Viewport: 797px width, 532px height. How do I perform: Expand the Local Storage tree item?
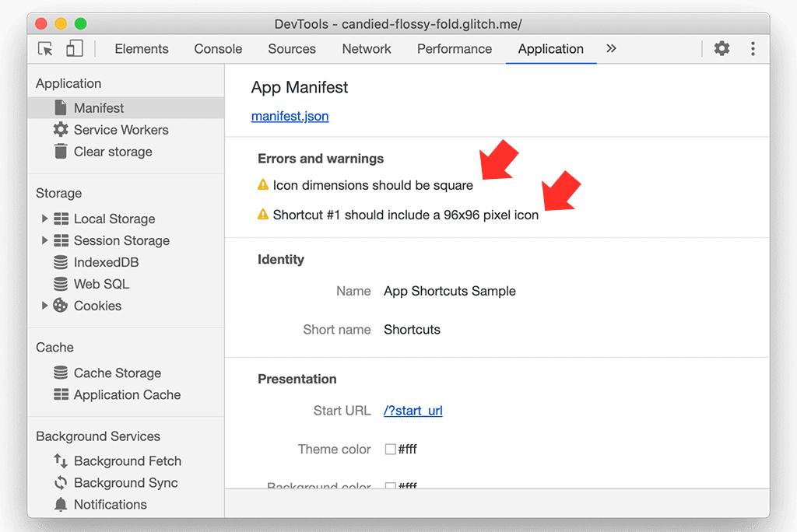tap(45, 219)
